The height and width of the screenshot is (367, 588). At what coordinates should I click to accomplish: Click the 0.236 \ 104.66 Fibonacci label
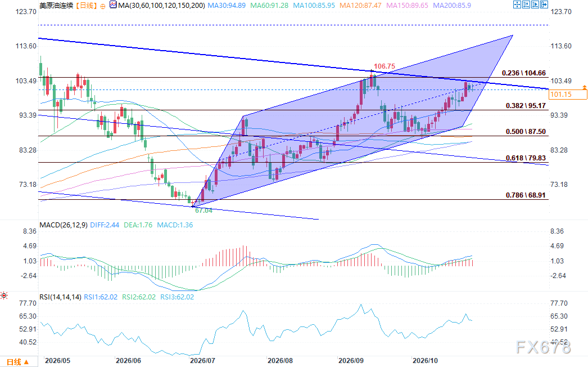coord(524,73)
